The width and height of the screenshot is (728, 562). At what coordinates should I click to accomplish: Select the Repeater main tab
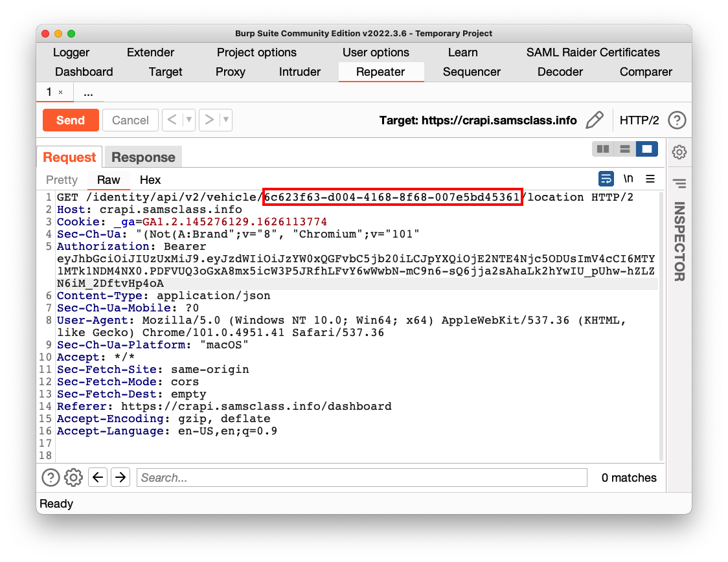click(381, 72)
